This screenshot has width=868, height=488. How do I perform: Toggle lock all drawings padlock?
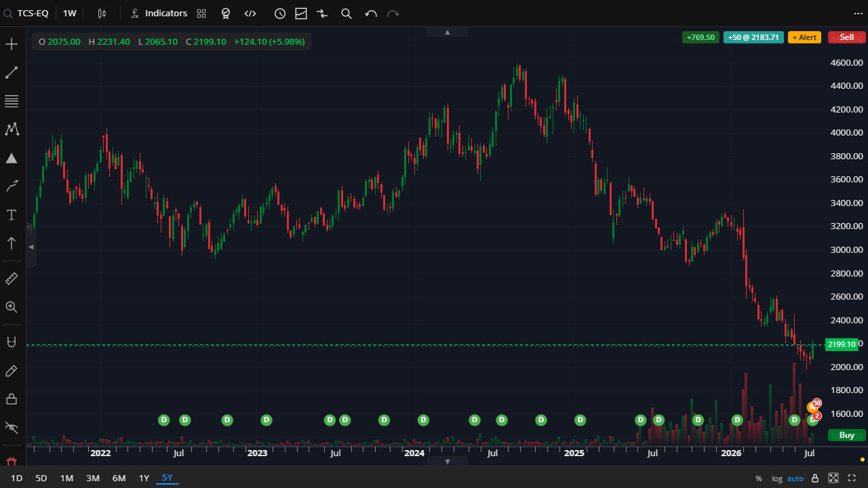(12, 399)
